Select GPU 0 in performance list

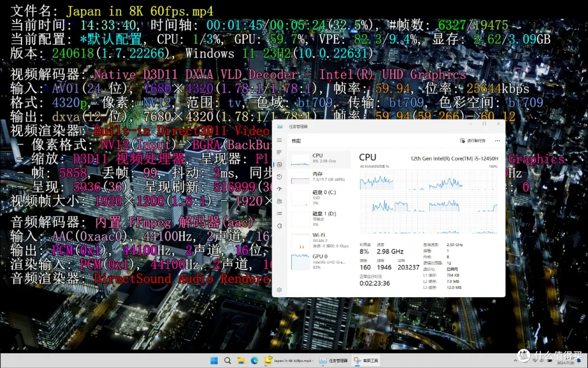pyautogui.click(x=320, y=261)
